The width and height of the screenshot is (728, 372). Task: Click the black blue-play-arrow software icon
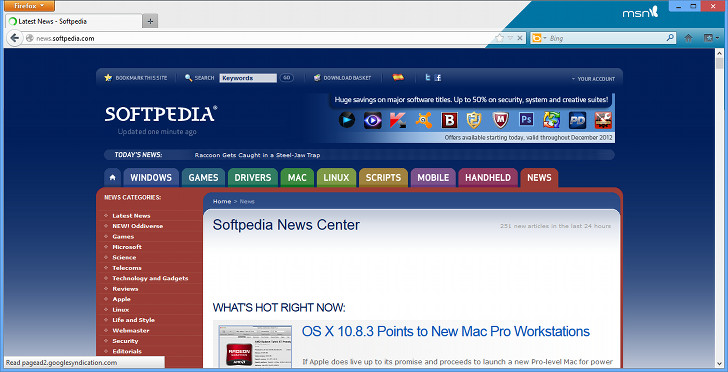[346, 120]
